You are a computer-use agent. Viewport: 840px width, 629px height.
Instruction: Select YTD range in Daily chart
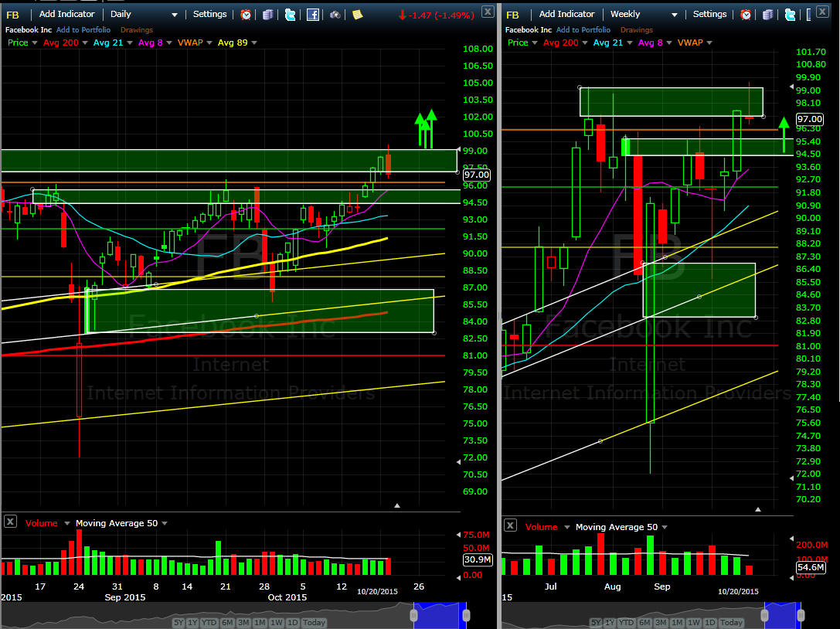(x=209, y=623)
